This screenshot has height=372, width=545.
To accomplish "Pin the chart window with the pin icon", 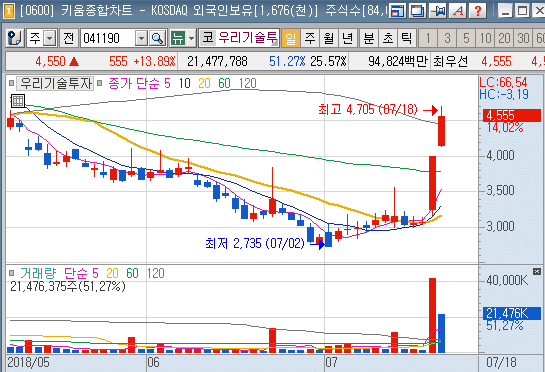I will tap(438, 11).
